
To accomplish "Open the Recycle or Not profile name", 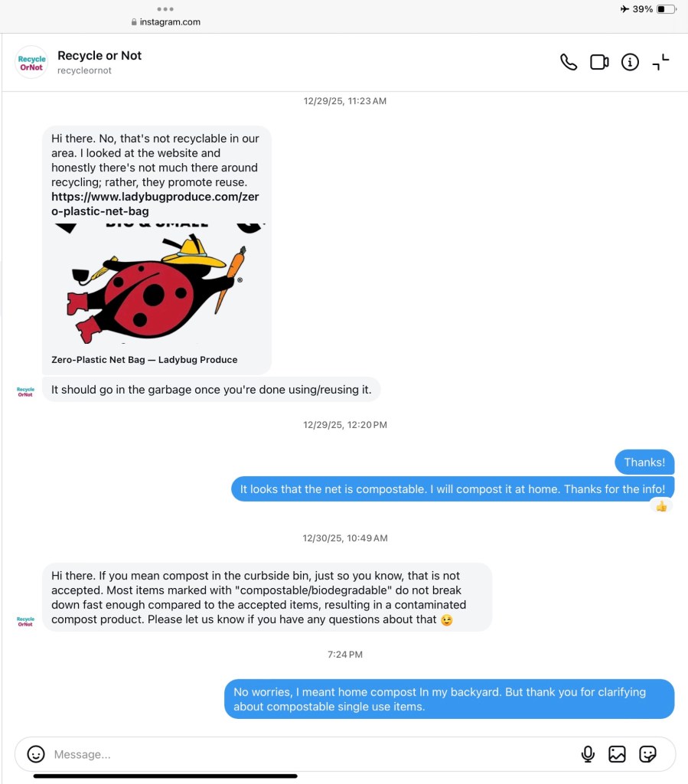I will click(99, 55).
